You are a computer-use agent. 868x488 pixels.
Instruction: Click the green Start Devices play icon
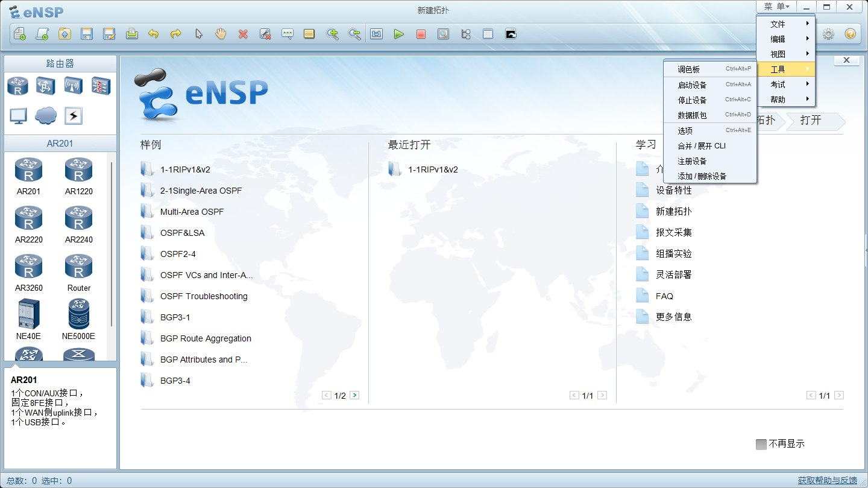click(x=398, y=34)
